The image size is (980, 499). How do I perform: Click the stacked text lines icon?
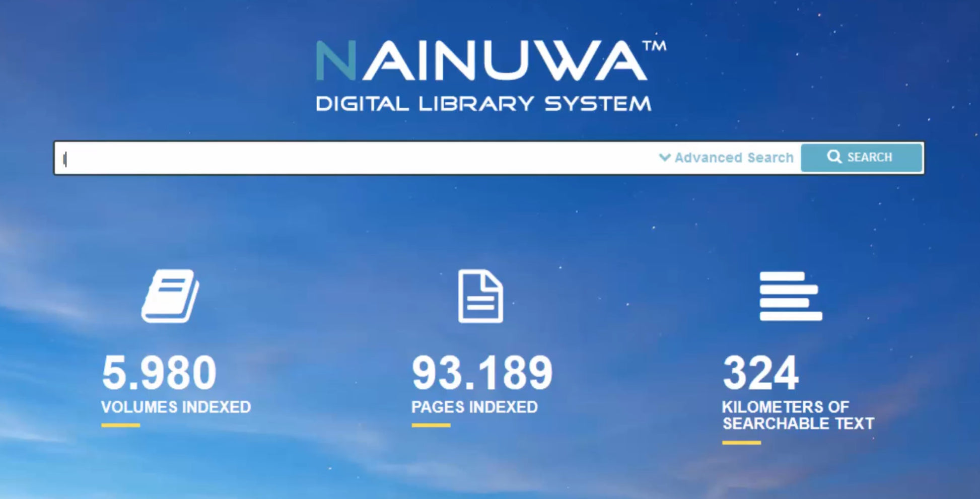791,296
